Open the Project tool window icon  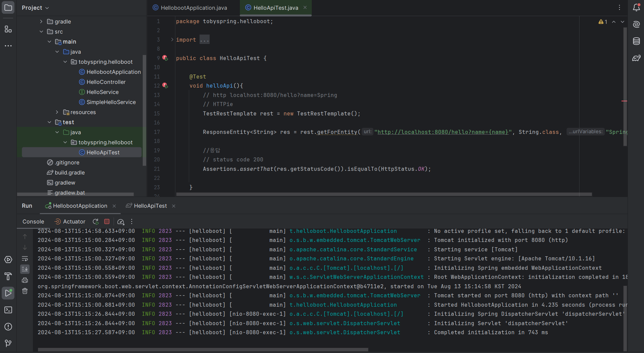[x=8, y=7]
